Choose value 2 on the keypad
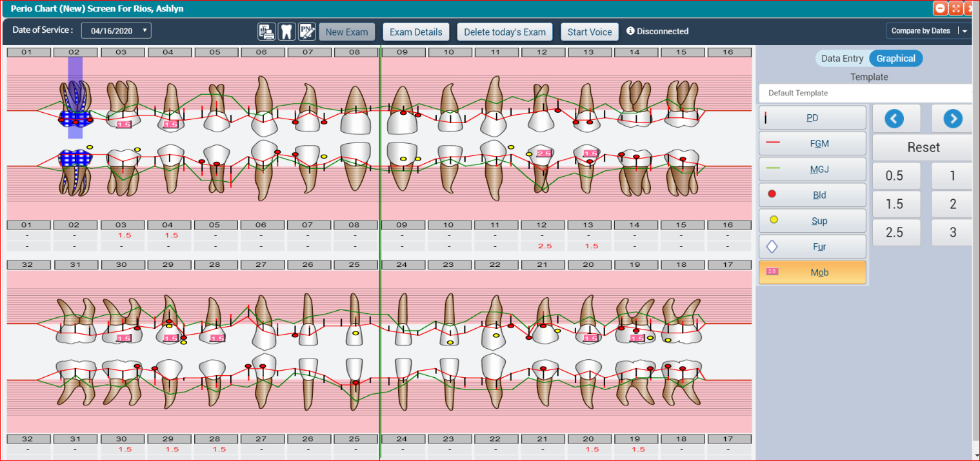 (x=952, y=204)
